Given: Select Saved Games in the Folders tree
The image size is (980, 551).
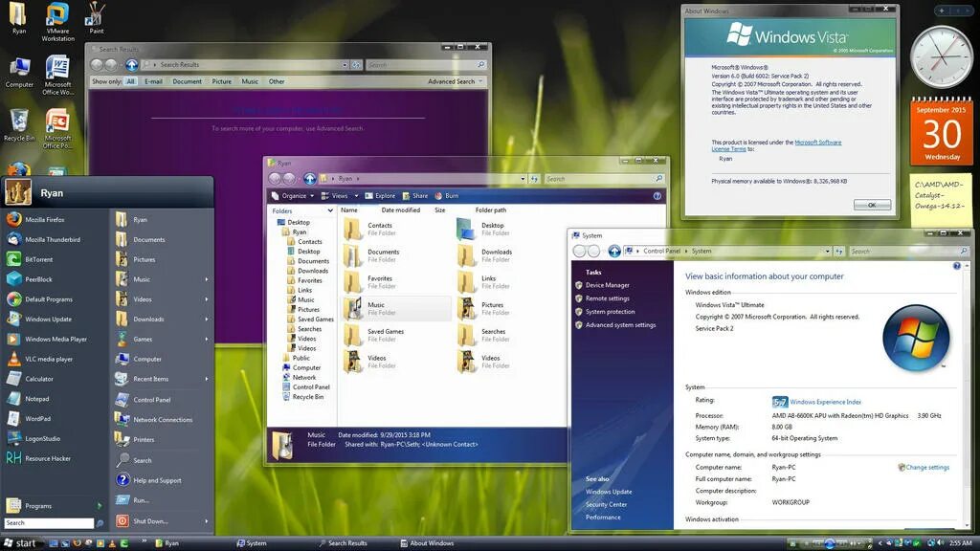Looking at the screenshot, I should (x=315, y=320).
